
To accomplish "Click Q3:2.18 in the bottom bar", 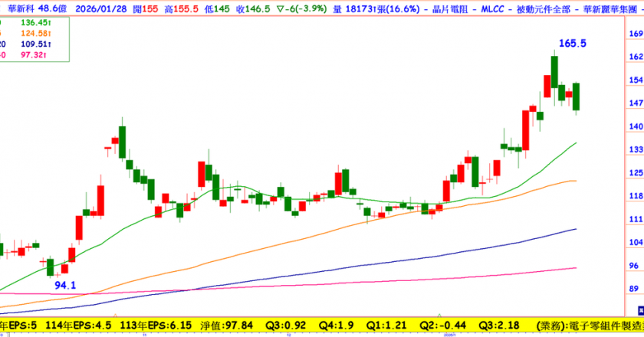I will click(x=499, y=326).
